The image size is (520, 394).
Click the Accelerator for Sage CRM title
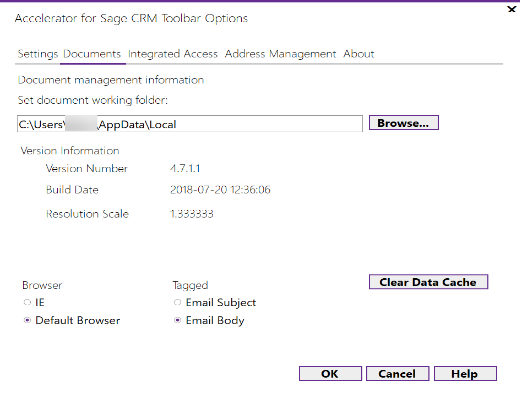coord(131,18)
